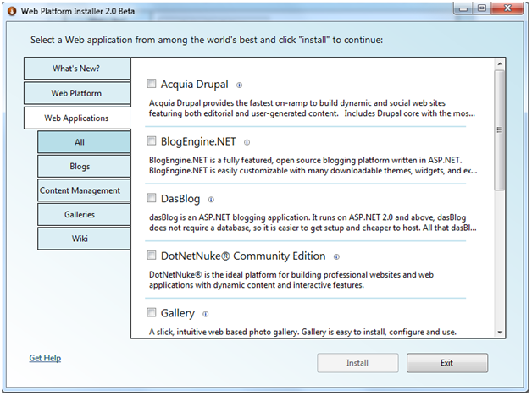Open the Content Management category
The width and height of the screenshot is (532, 396).
(84, 190)
